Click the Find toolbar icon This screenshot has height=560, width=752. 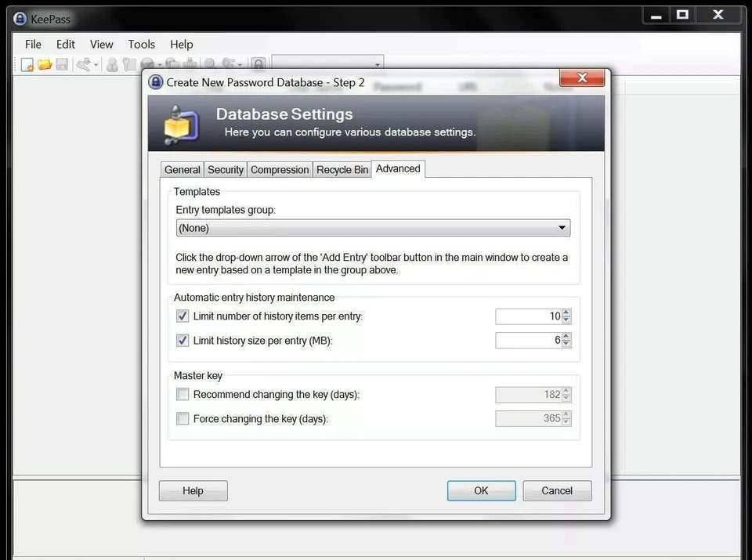210,64
